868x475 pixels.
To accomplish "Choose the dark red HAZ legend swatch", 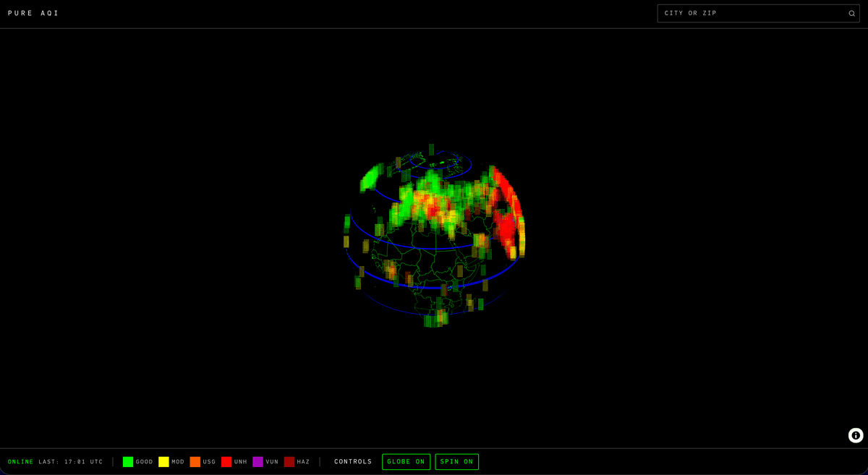I will click(x=289, y=462).
